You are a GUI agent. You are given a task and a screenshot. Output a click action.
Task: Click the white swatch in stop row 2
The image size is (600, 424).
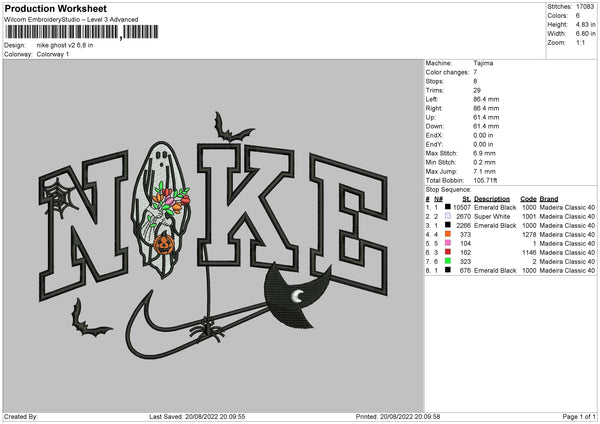click(x=448, y=216)
